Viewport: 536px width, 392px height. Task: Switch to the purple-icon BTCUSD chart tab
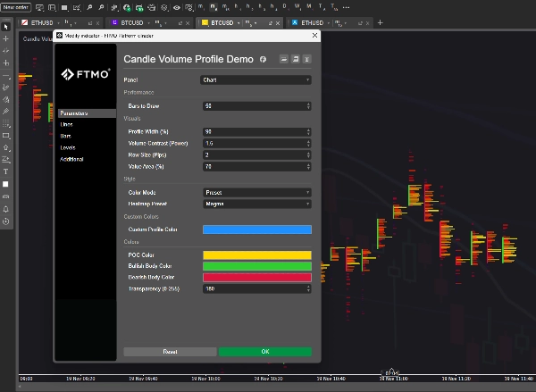tap(131, 23)
